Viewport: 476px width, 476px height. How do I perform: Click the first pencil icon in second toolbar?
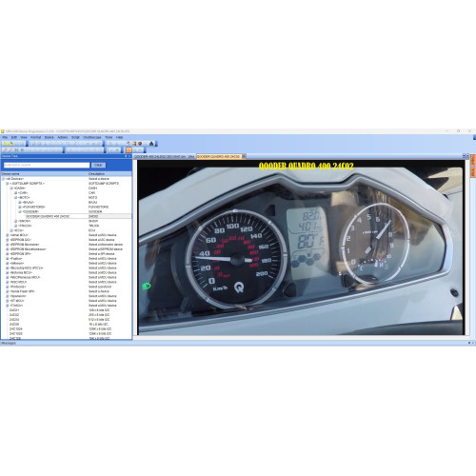pyautogui.click(x=5, y=150)
